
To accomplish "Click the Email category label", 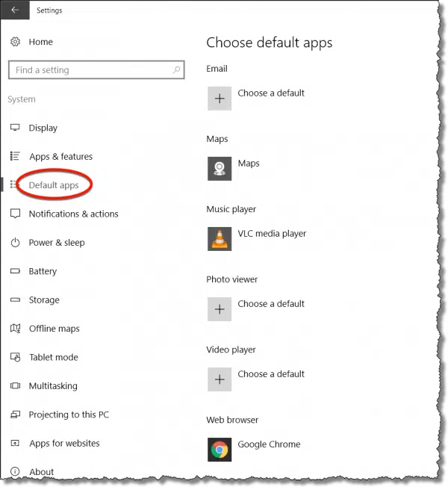I will (217, 69).
